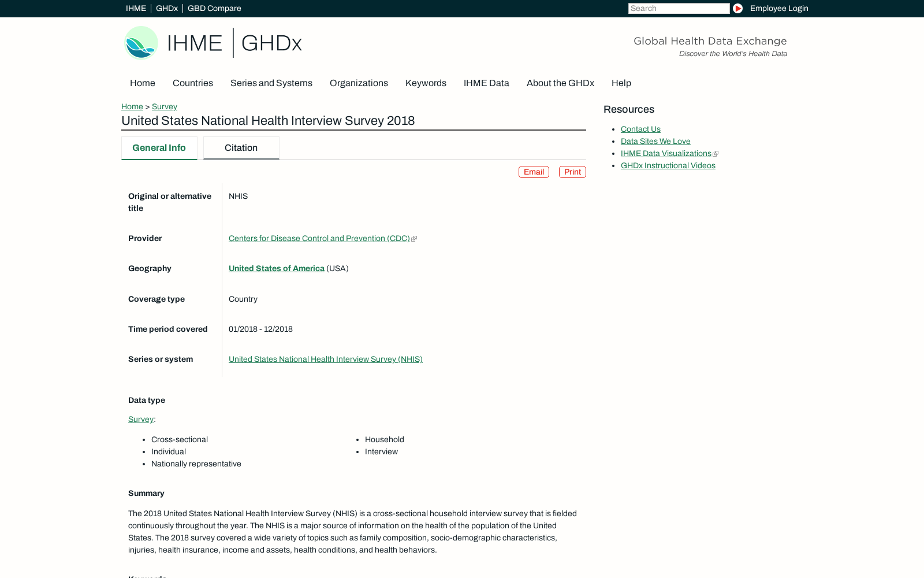Open the United States of America geography link
The width and height of the screenshot is (924, 578).
(277, 268)
